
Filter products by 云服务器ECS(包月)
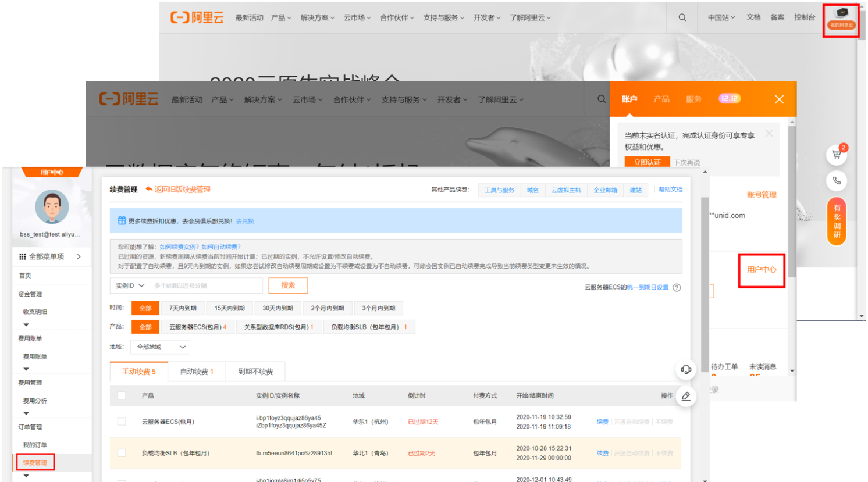click(x=198, y=327)
